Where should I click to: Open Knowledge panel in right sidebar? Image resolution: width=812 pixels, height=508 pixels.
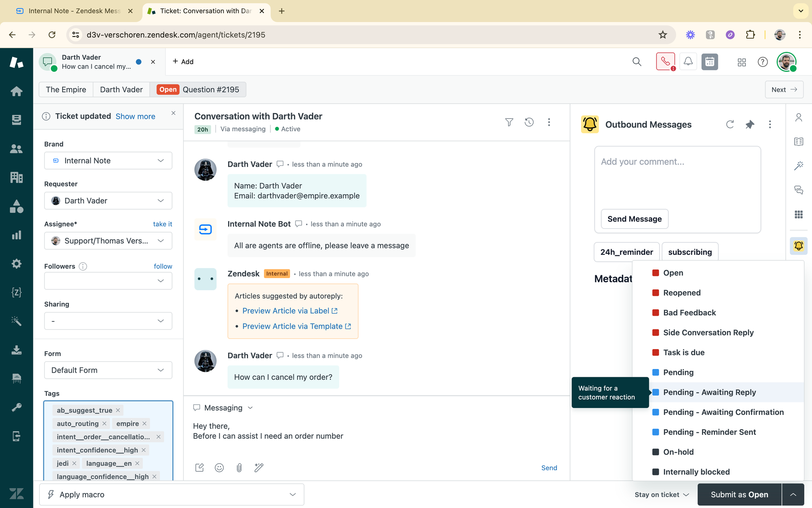(799, 141)
